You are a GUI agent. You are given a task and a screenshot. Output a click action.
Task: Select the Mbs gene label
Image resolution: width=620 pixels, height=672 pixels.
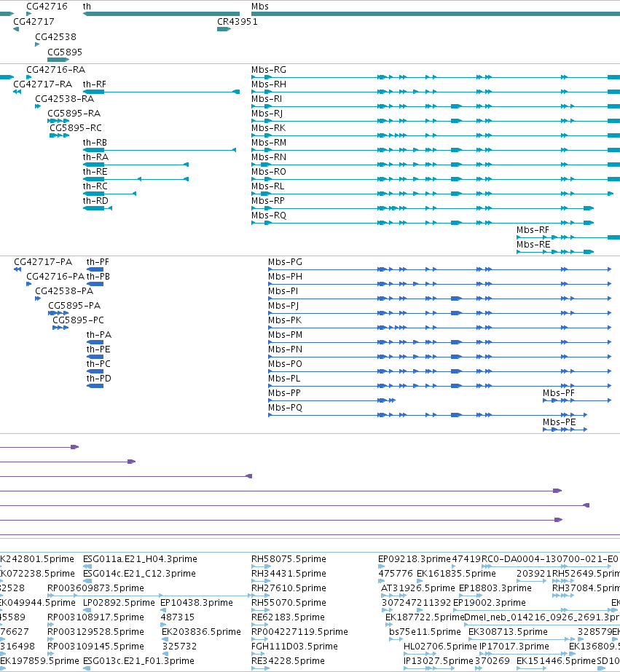coord(260,7)
